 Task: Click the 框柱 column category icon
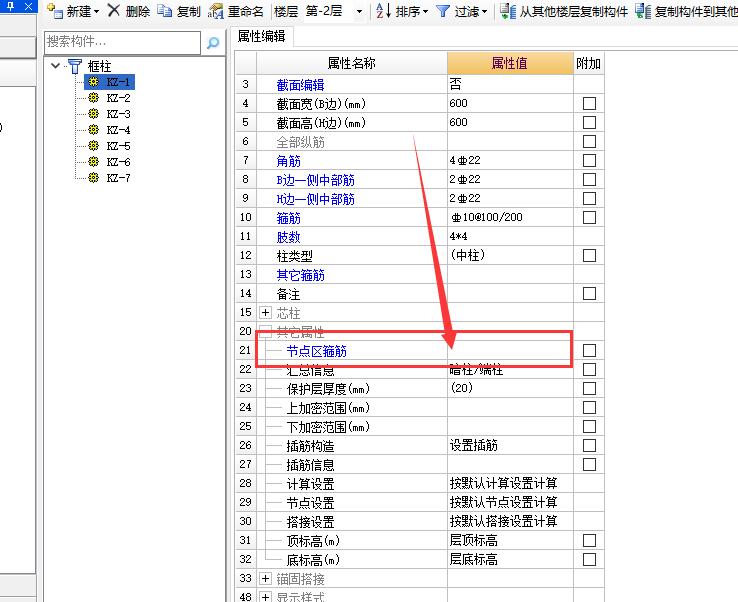[x=75, y=66]
